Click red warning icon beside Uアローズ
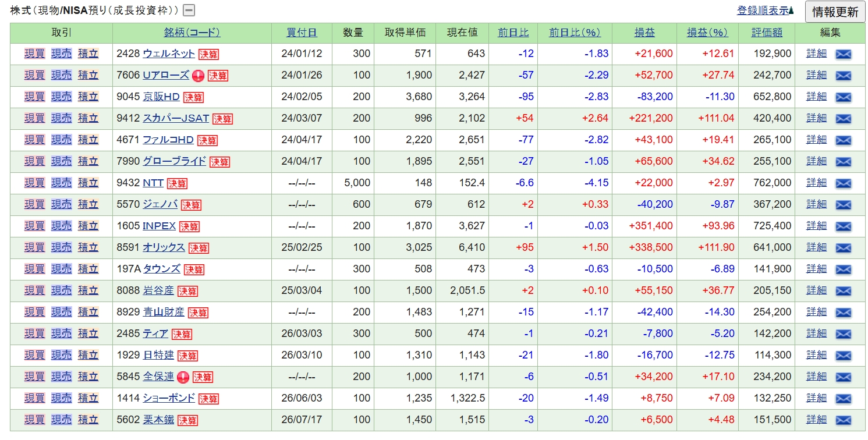868x440 pixels. point(198,76)
